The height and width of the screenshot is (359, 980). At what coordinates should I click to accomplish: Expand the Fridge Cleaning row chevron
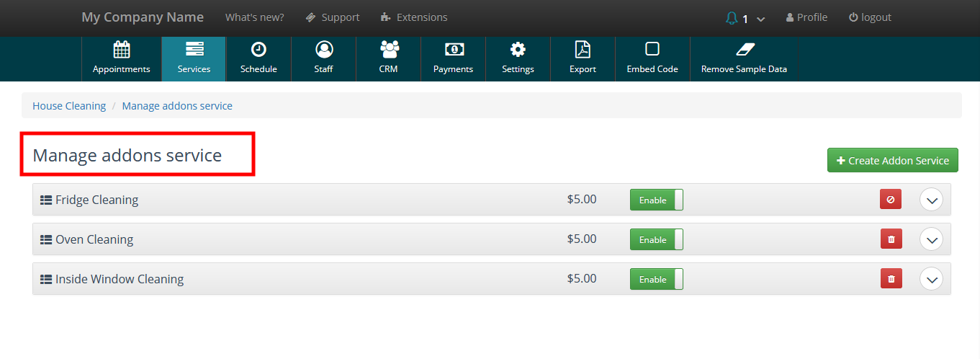932,200
